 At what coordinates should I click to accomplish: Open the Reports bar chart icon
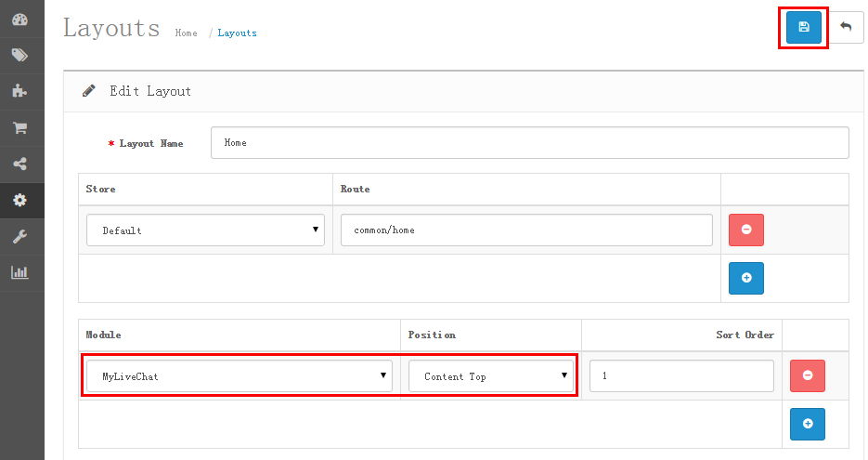pos(19,273)
